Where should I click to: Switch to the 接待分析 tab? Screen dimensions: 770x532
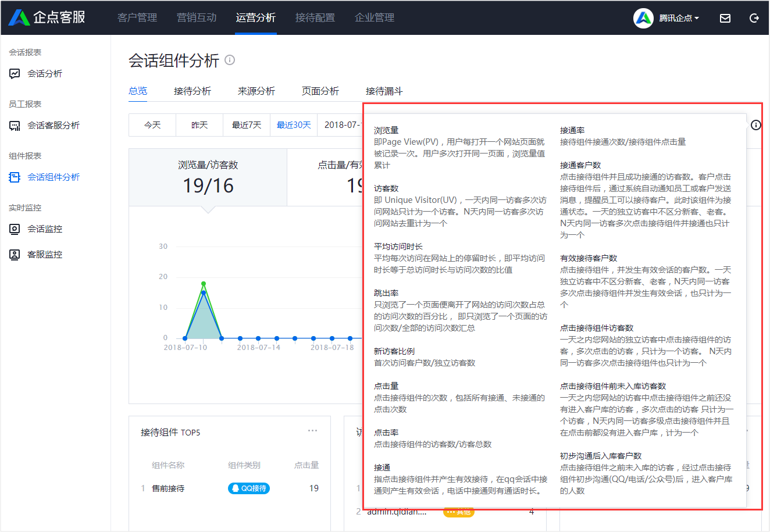tap(192, 91)
